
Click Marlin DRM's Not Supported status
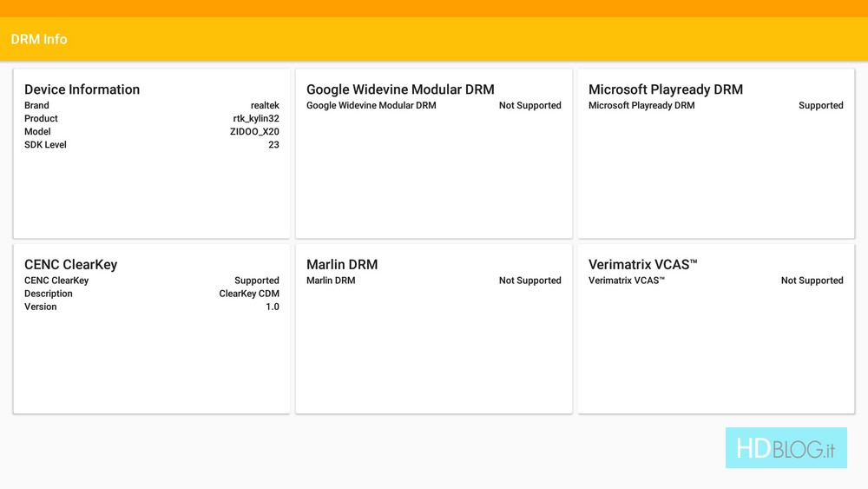pos(529,281)
